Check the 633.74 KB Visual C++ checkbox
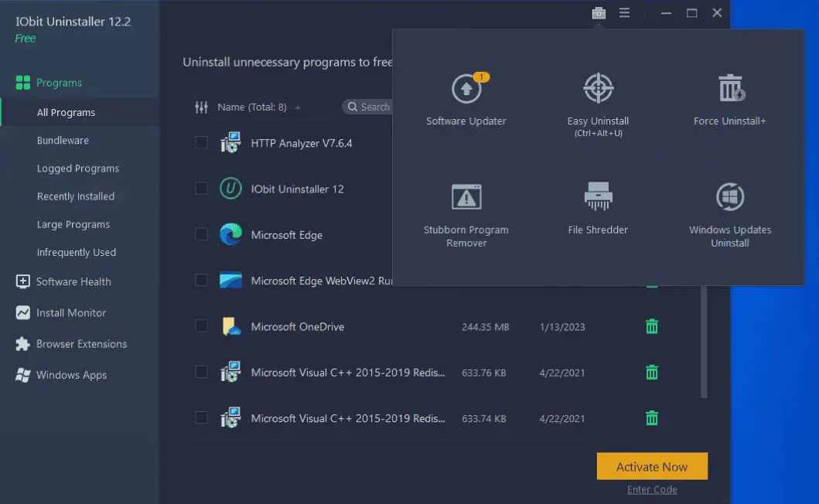This screenshot has height=504, width=819. [x=201, y=418]
